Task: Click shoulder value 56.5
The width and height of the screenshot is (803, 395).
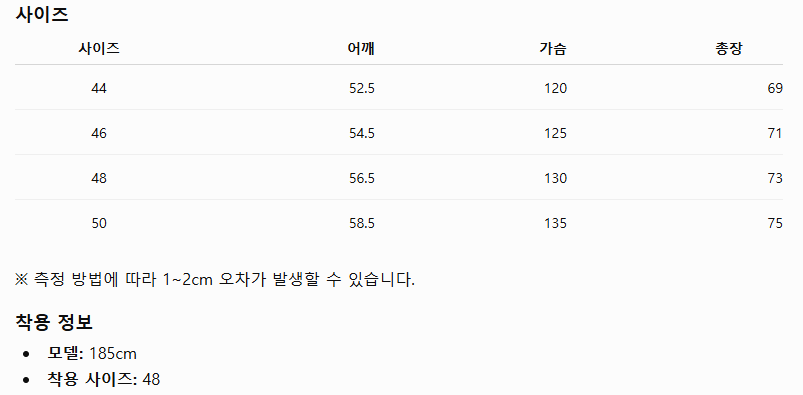Action: (362, 179)
